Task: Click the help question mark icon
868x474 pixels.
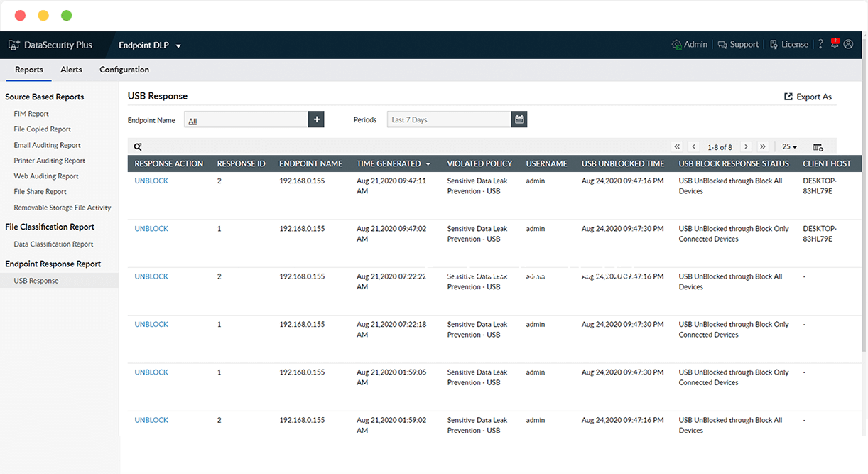Action: click(821, 44)
